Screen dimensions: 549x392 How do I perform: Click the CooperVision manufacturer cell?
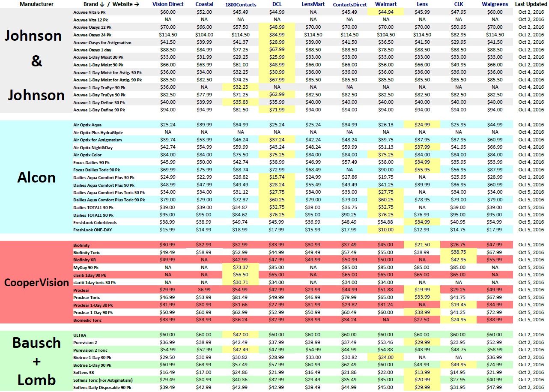tap(36, 282)
